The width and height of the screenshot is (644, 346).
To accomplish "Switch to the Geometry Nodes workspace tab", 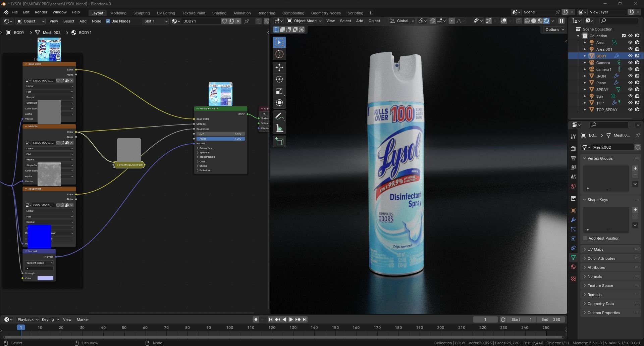I will (326, 13).
